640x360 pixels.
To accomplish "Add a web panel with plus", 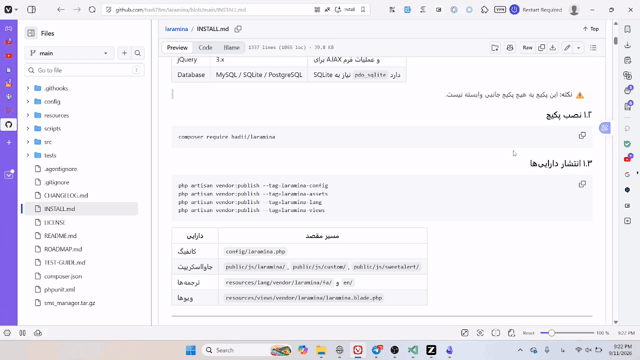I will coord(9,142).
